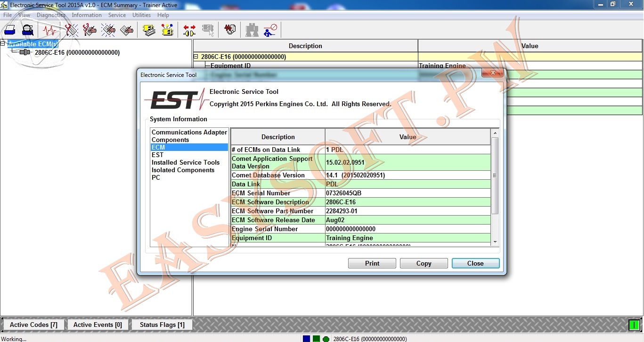Screen dimensions: 644x342
Task: Click the green circle status bar indicator
Action: tap(326, 339)
